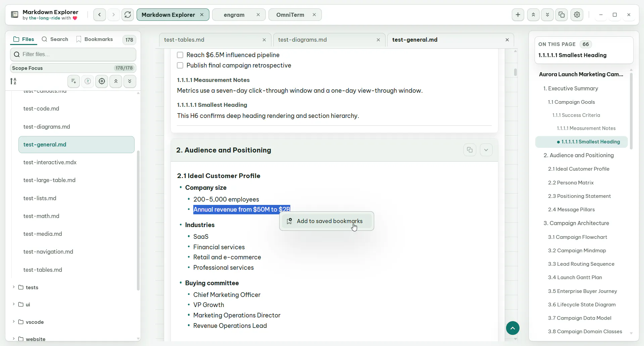Open the Scope Focus selector
The height and width of the screenshot is (346, 644).
[73, 68]
